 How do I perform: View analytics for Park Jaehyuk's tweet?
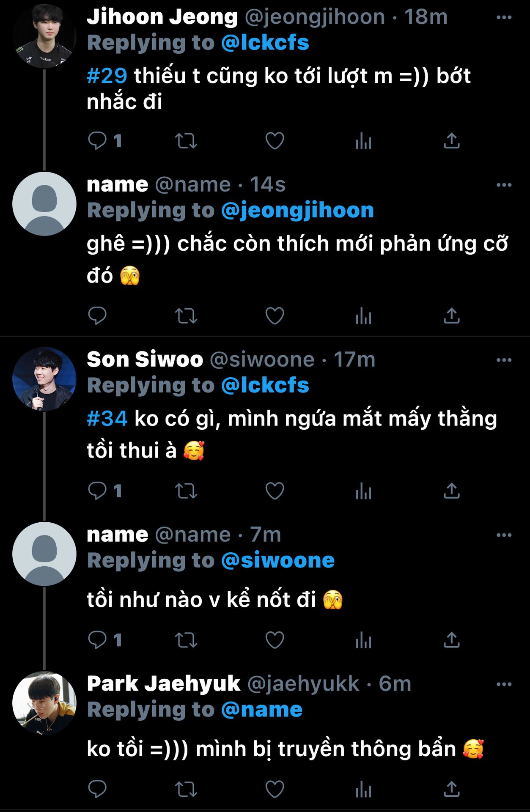(x=363, y=790)
